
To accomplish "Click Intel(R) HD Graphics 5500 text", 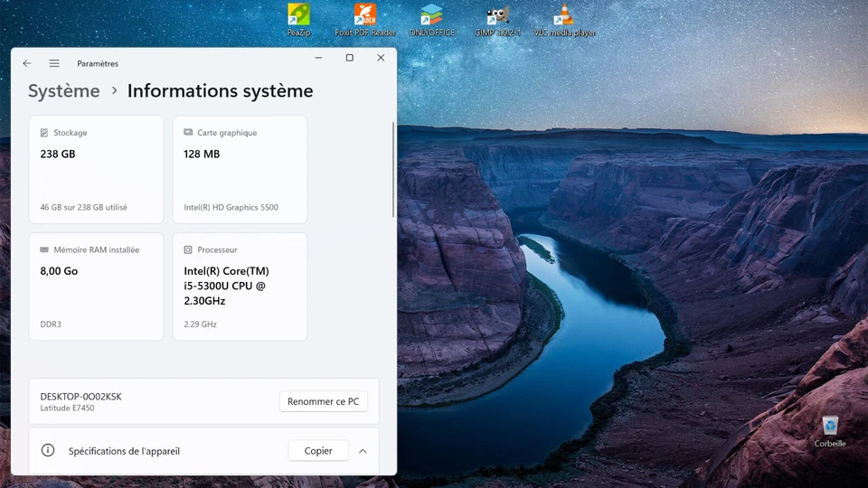I will 231,208.
